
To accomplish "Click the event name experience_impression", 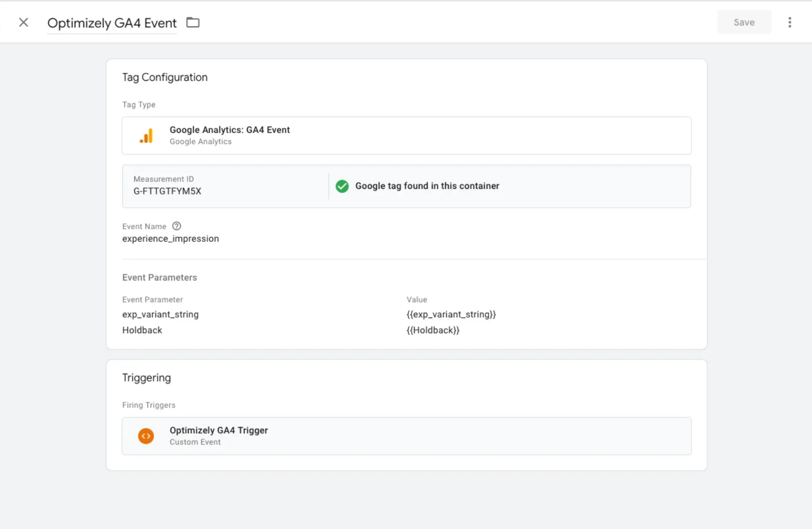I will 170,239.
